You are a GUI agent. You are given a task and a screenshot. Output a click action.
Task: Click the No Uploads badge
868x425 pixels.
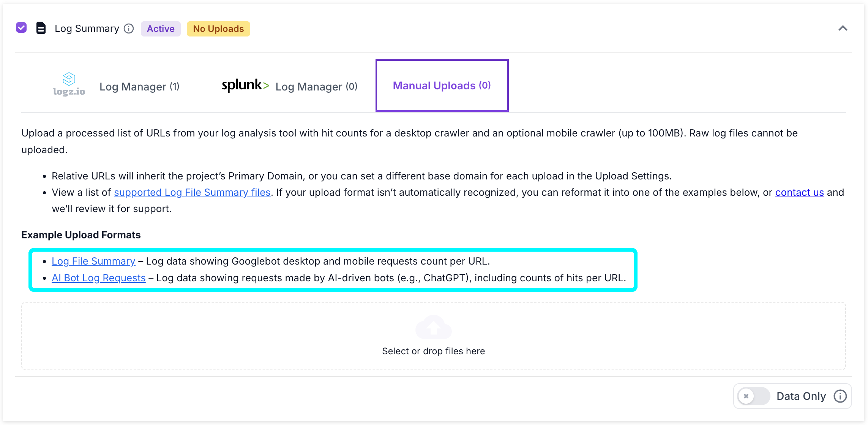218,29
